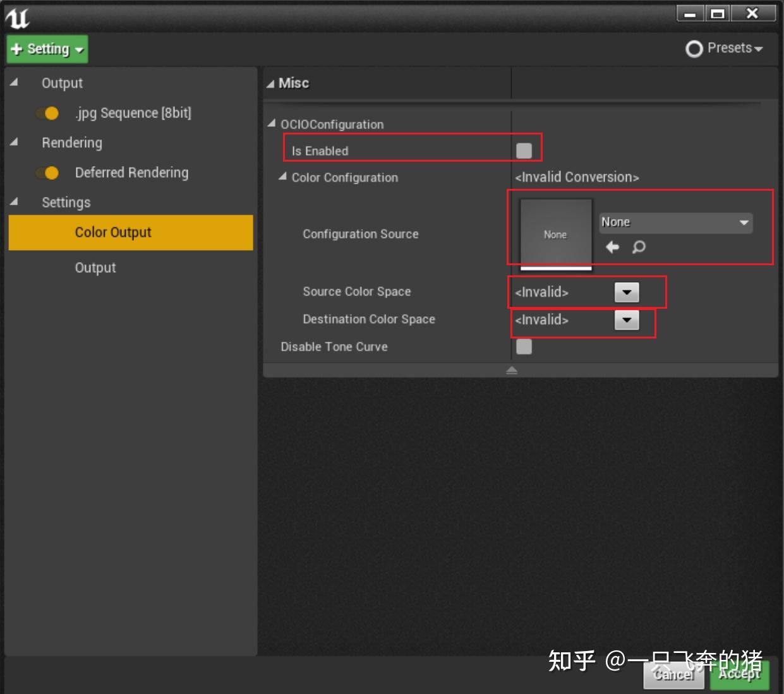Click the Accept button

739,674
